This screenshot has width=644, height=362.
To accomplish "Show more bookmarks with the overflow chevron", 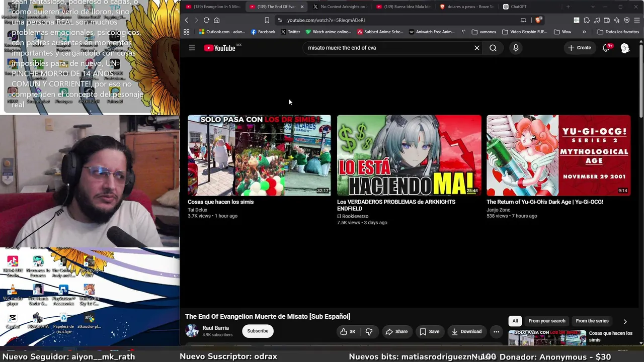I will pos(584,32).
